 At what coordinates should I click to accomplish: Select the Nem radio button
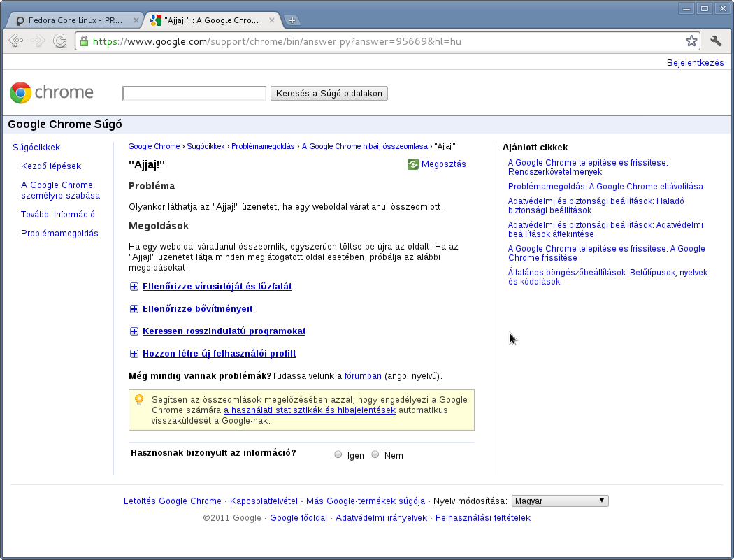pos(375,454)
